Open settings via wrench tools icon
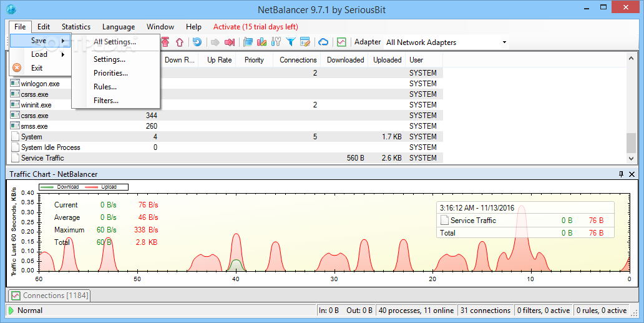Image resolution: width=644 pixels, height=323 pixels. 276,42
